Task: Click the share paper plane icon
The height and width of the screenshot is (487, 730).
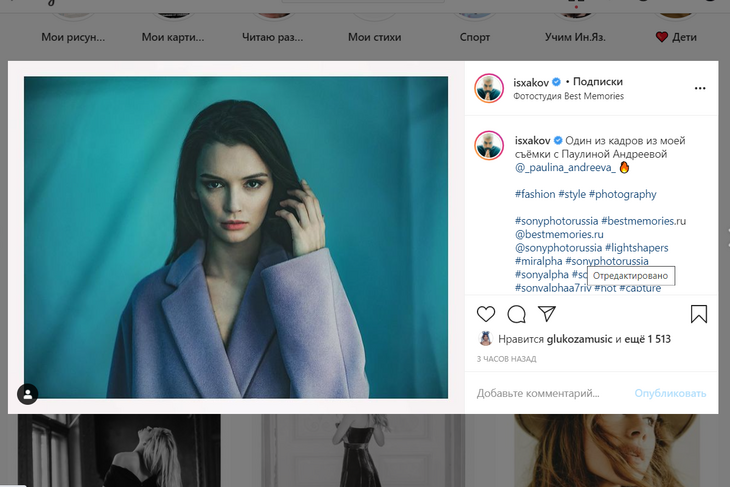Action: tap(547, 314)
